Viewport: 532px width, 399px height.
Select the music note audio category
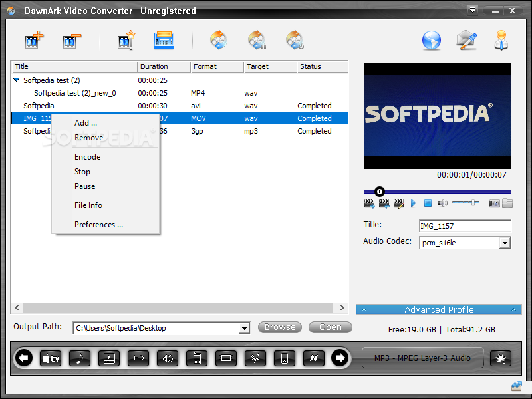(80, 358)
